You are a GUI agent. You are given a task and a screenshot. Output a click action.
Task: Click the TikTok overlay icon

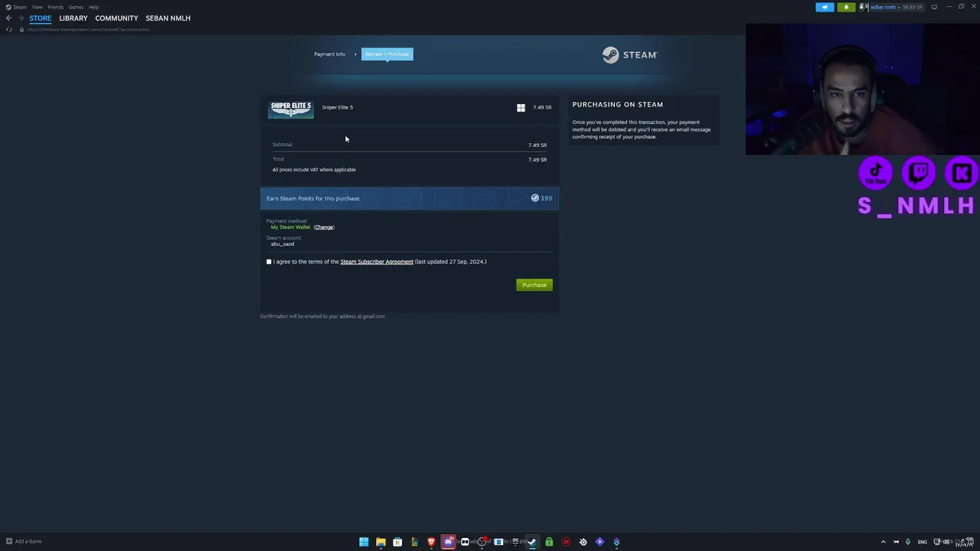point(875,172)
